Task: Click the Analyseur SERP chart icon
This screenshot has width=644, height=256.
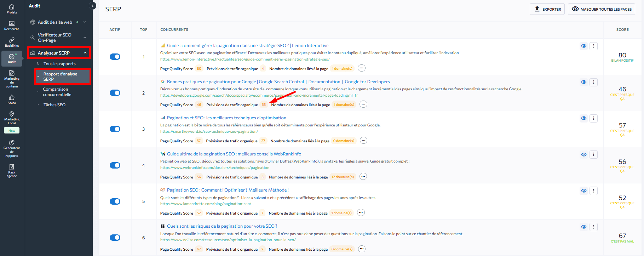Action: (x=33, y=53)
